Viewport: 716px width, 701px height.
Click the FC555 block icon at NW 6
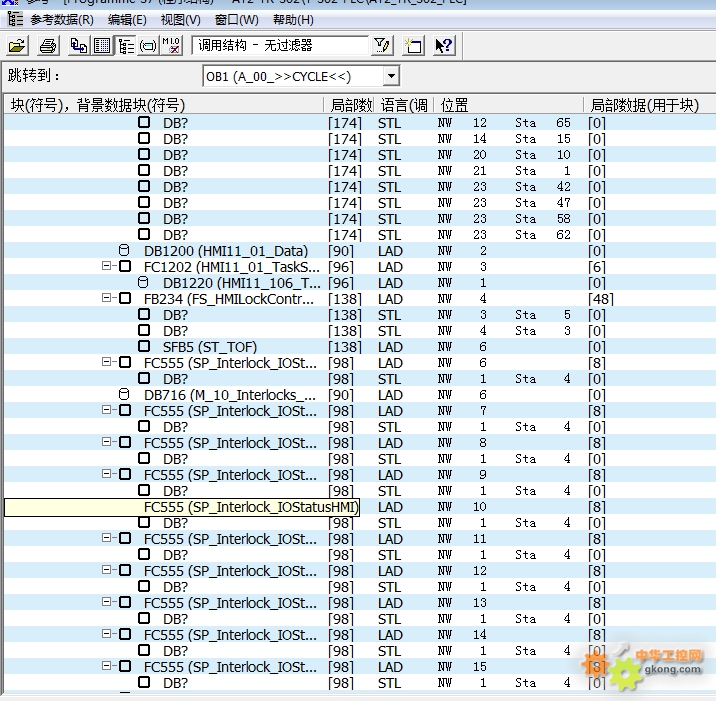[125, 362]
